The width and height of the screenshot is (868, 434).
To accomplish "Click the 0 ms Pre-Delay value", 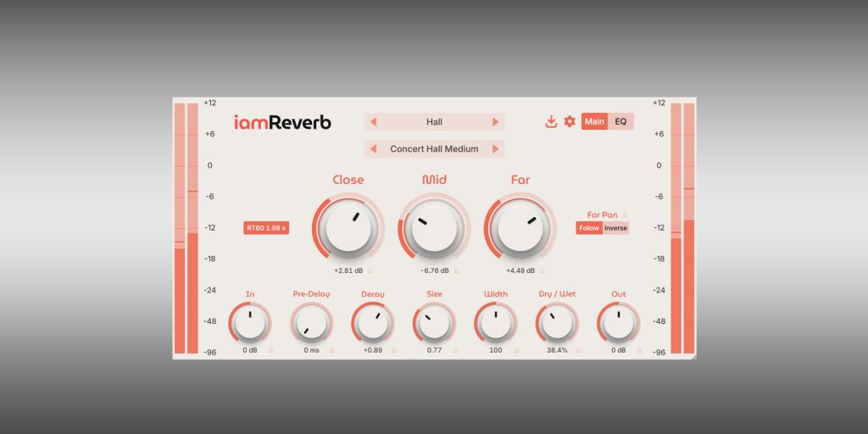I will (312, 350).
